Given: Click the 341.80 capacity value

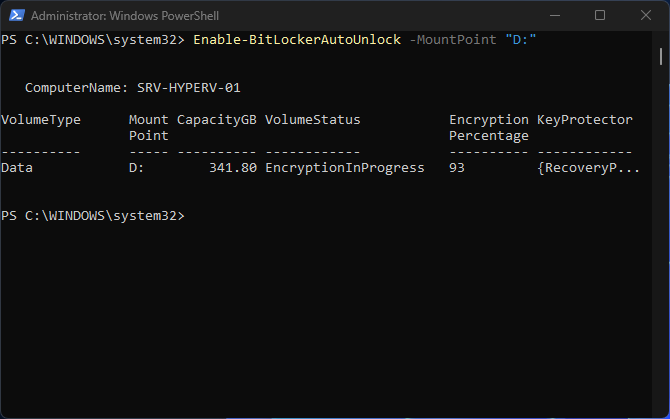Looking at the screenshot, I should (233, 168).
